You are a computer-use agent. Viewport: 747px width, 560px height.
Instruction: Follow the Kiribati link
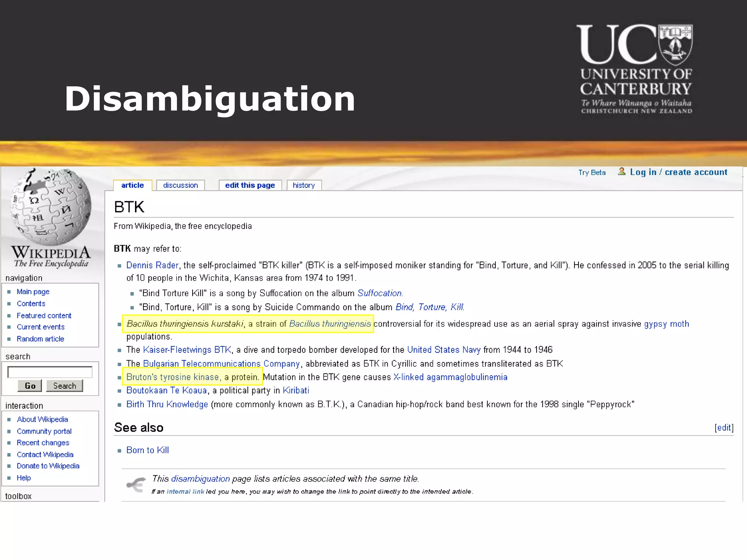click(x=296, y=390)
